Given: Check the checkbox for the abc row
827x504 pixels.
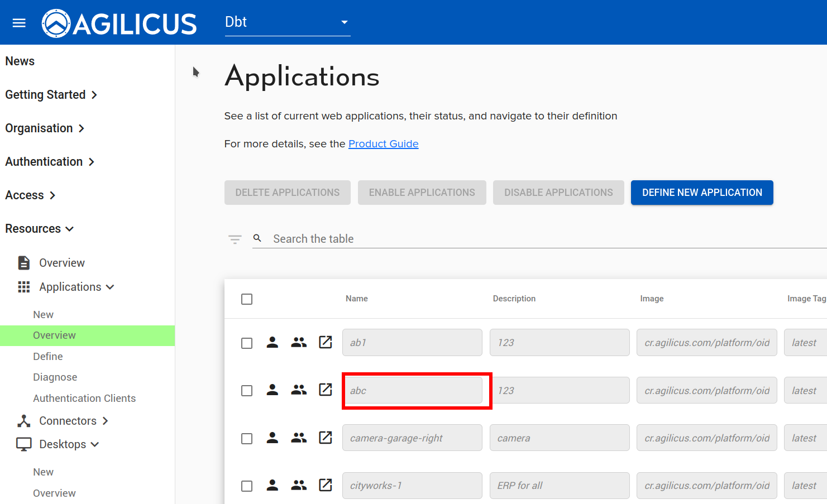Looking at the screenshot, I should (247, 391).
